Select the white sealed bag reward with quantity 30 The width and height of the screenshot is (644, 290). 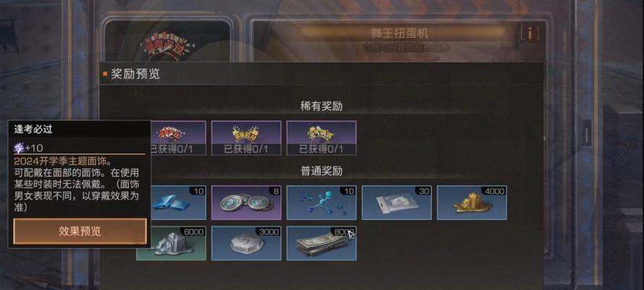396,202
